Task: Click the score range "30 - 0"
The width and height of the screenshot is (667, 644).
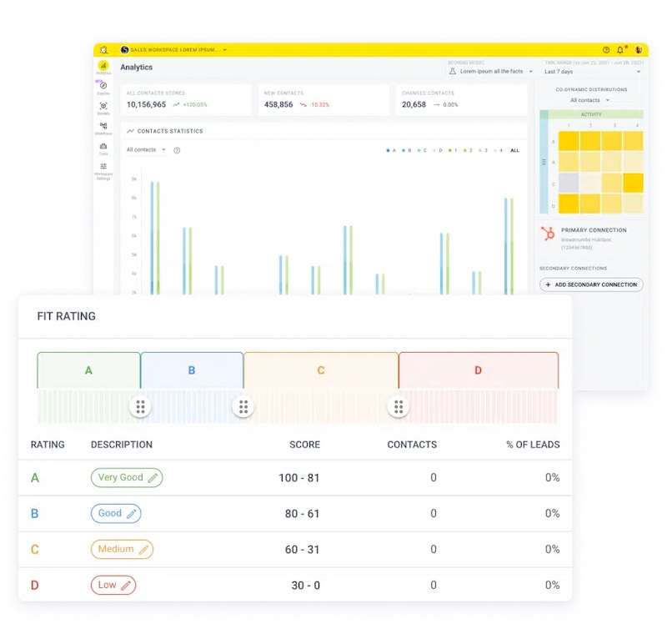Action: (305, 586)
